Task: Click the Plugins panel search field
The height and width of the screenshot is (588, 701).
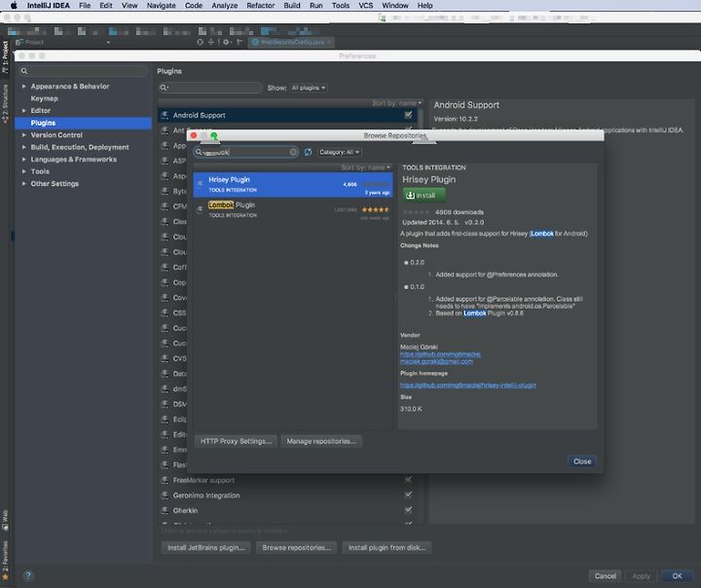Action: pos(210,88)
